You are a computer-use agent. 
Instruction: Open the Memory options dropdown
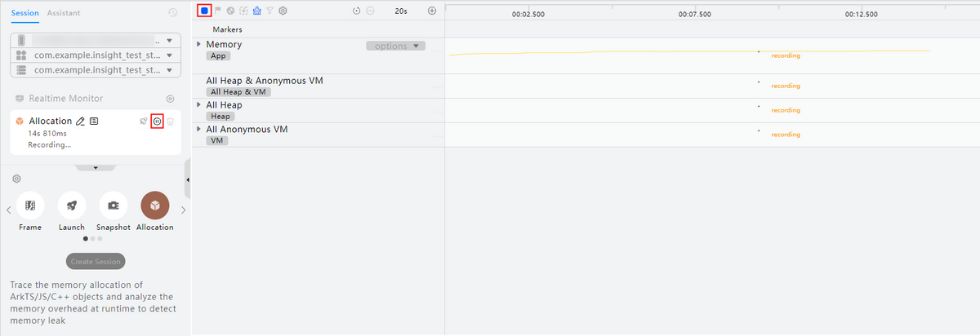pos(396,46)
